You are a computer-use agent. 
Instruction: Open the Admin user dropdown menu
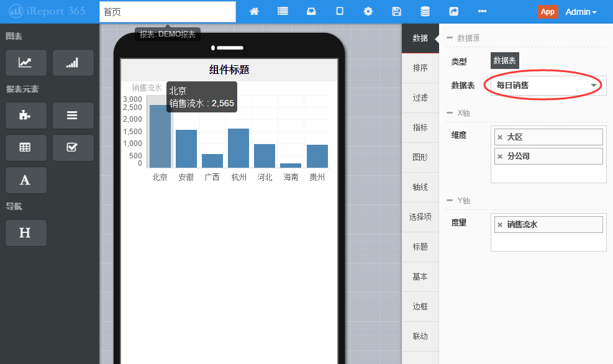click(x=581, y=12)
